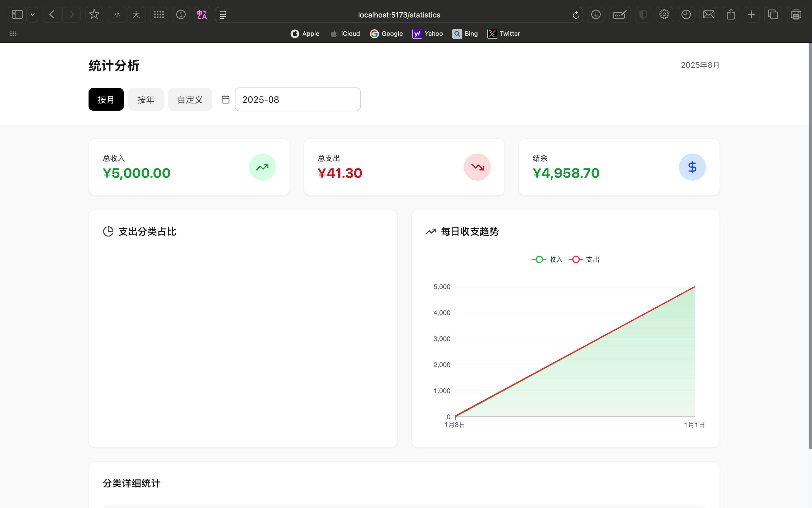Toggle the 支出 legend series
The height and width of the screenshot is (508, 812).
click(584, 259)
